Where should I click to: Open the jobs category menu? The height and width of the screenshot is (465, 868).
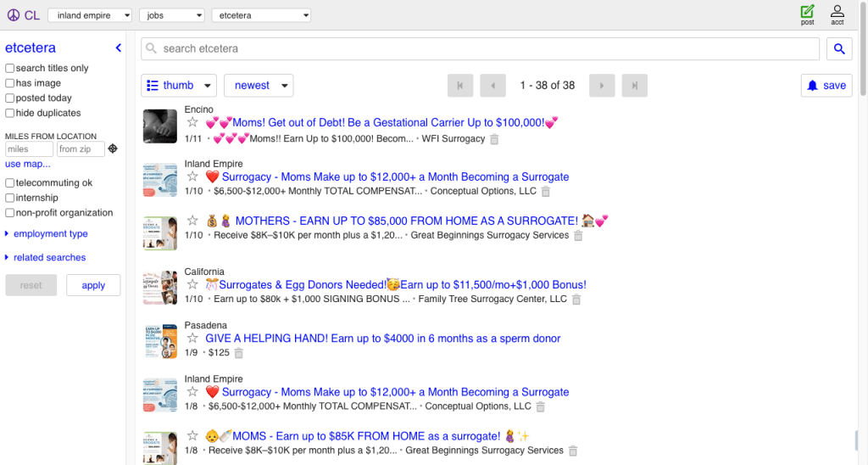pos(173,15)
